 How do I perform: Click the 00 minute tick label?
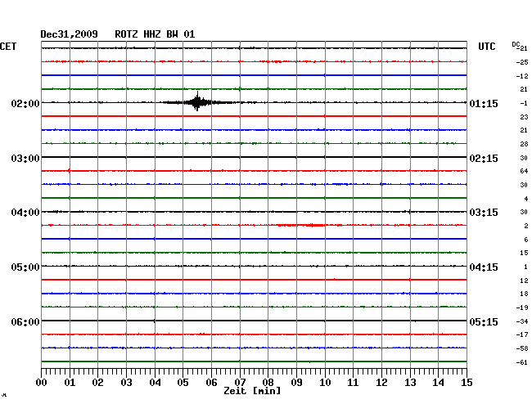click(41, 383)
